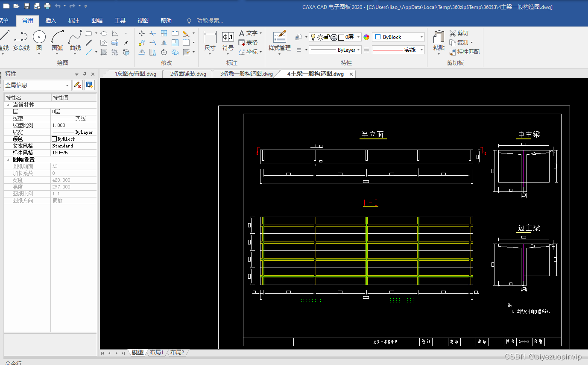Screen dimensions: 588x365
Task: Switch to 1总图布置图.dwg document tab
Action: (135, 74)
